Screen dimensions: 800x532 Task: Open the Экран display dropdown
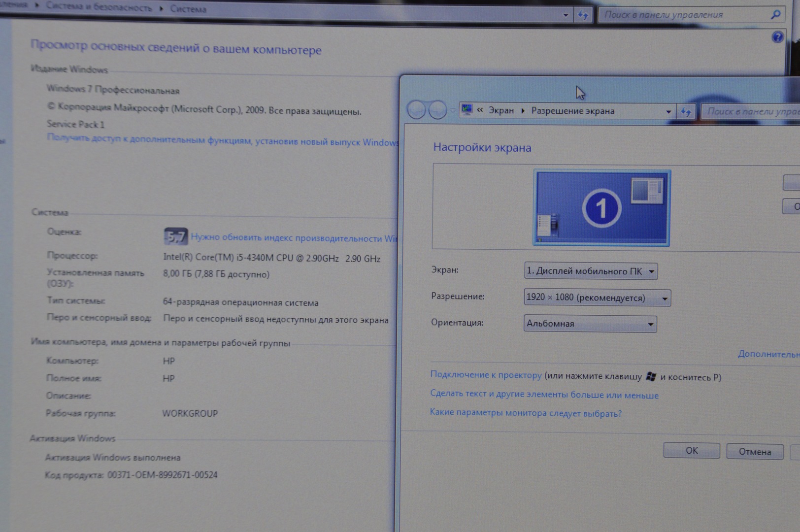pos(591,271)
